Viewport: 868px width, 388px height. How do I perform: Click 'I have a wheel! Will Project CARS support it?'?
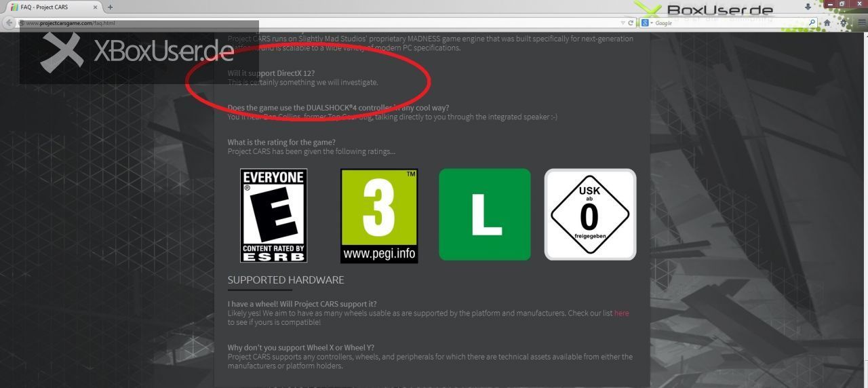[x=302, y=304]
